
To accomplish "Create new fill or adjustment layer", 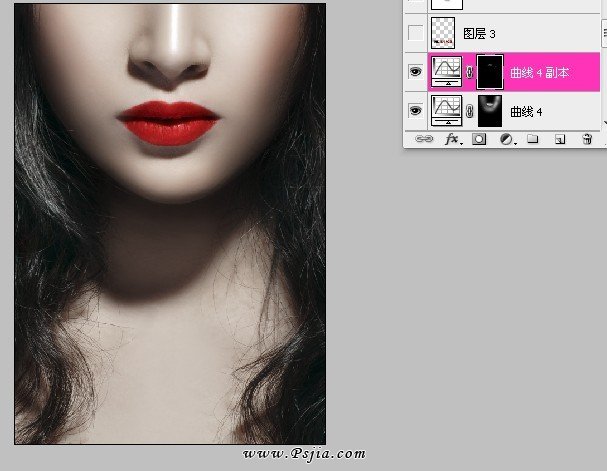I will pos(507,139).
